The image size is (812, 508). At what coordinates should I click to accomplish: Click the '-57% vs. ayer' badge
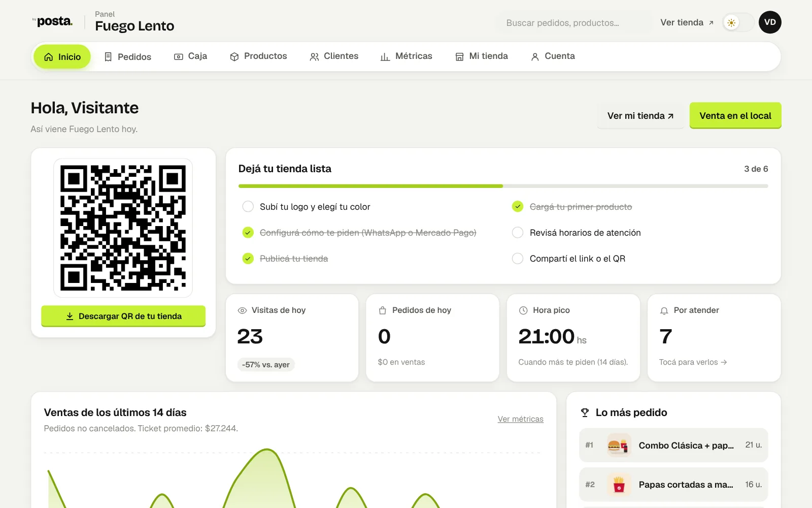click(x=266, y=365)
